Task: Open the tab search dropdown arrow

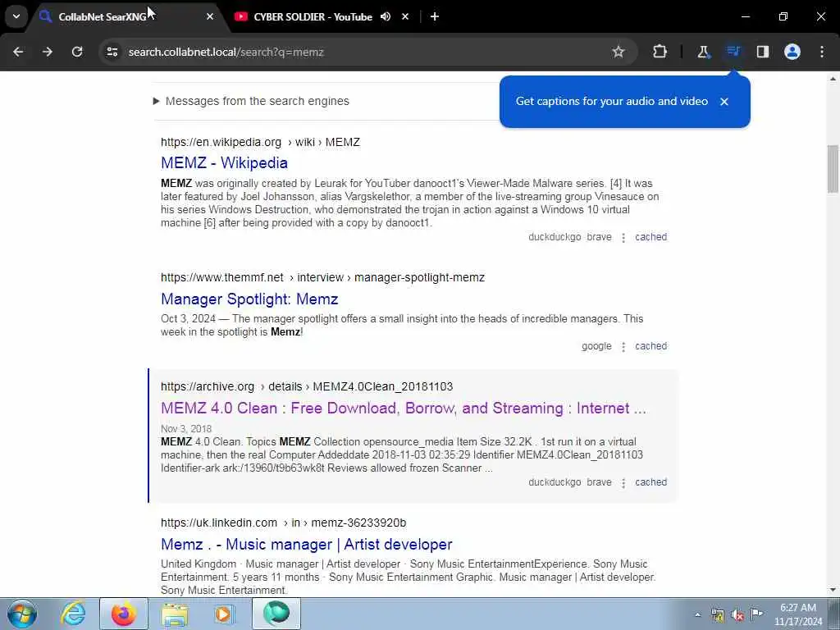Action: coord(16,16)
